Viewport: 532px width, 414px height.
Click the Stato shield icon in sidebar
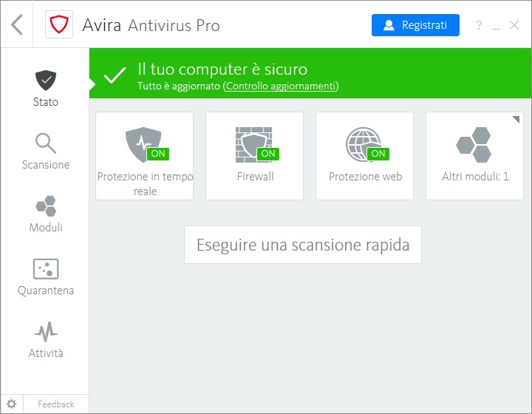45,80
